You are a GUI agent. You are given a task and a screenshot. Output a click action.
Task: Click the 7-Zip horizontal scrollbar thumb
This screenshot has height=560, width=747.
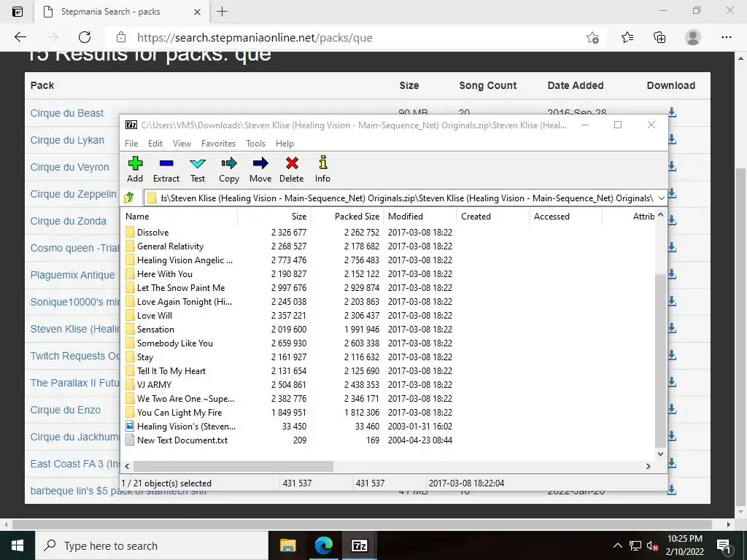[233, 466]
